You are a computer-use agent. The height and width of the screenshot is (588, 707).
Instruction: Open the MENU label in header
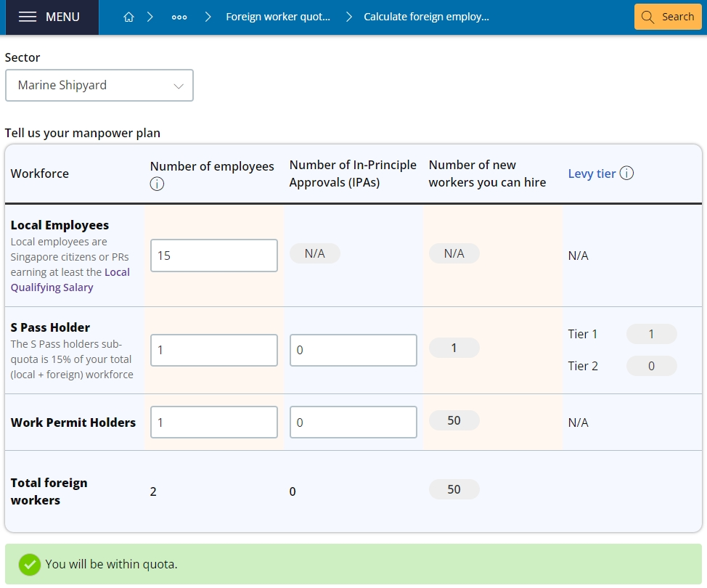point(62,17)
